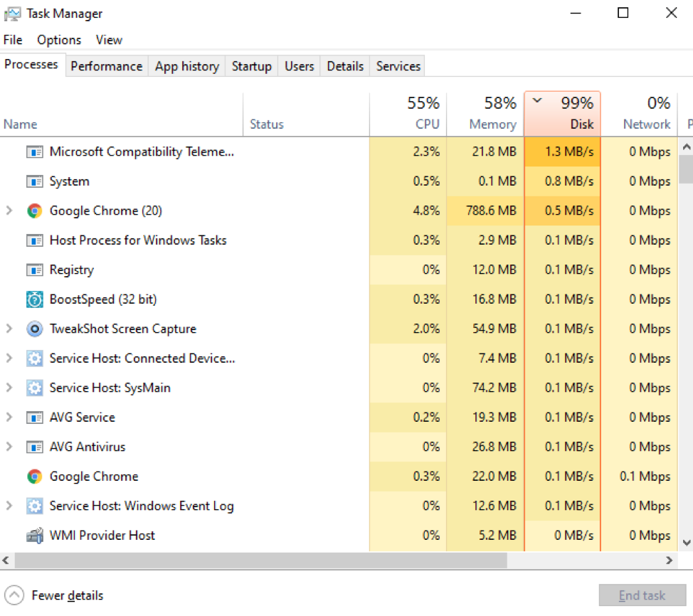Viewport: 693px width, 616px height.
Task: Click the Service Host: SysMain gear icon
Action: (x=34, y=388)
